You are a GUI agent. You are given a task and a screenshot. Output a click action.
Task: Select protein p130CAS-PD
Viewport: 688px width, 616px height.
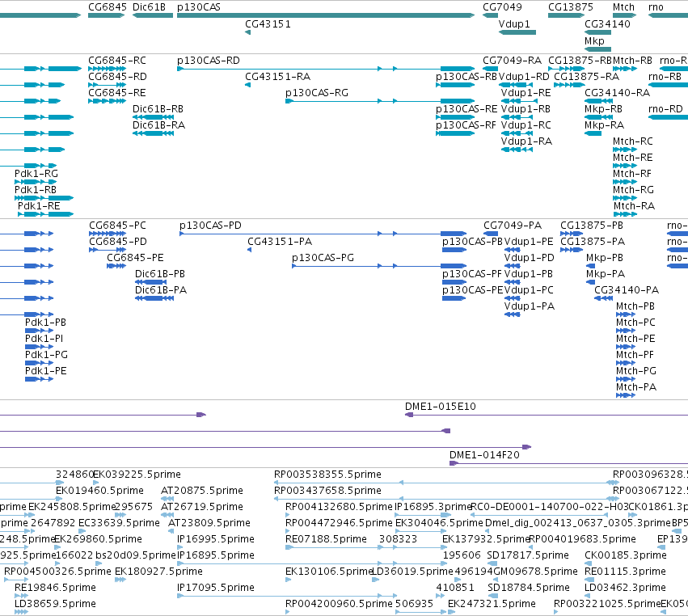(x=323, y=234)
